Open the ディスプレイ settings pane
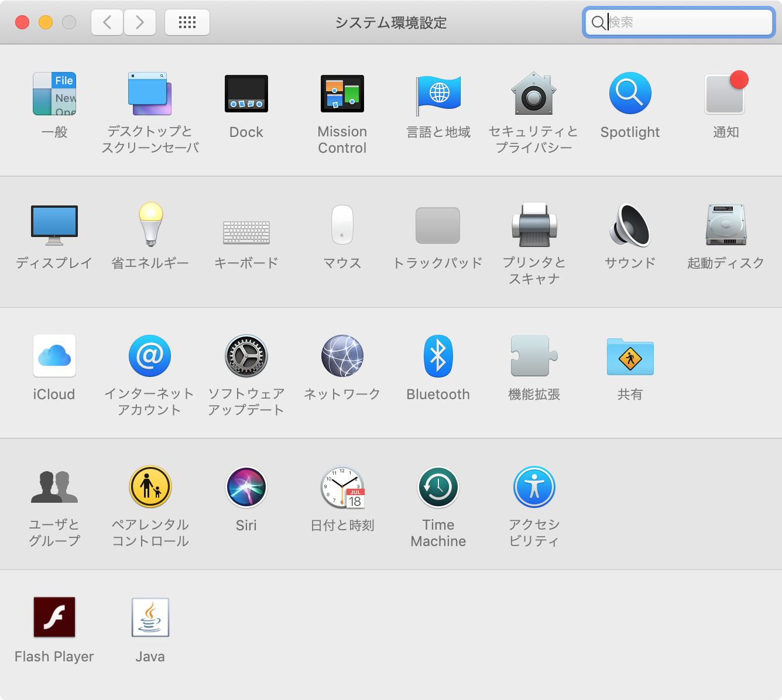Viewport: 782px width, 700px height. point(54,225)
